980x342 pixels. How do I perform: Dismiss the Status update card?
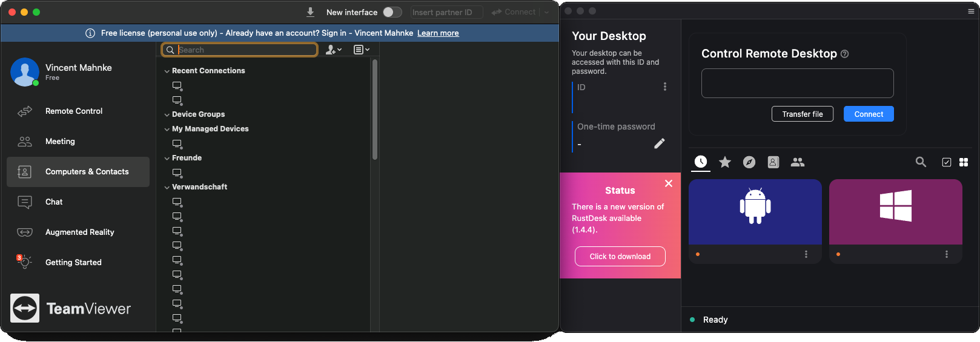coord(669,183)
